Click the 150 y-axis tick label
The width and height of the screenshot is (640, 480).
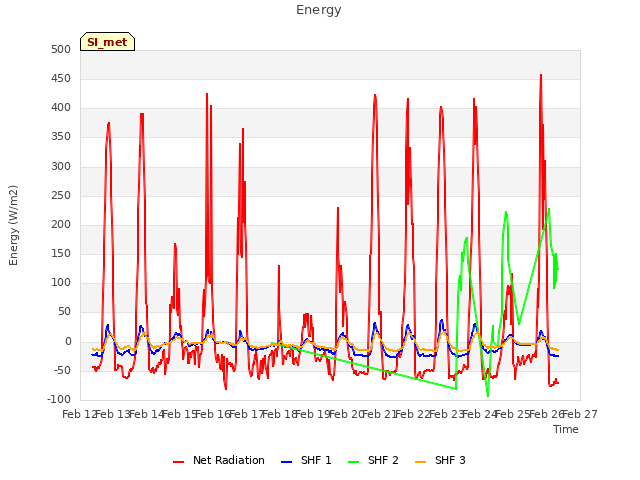point(61,253)
